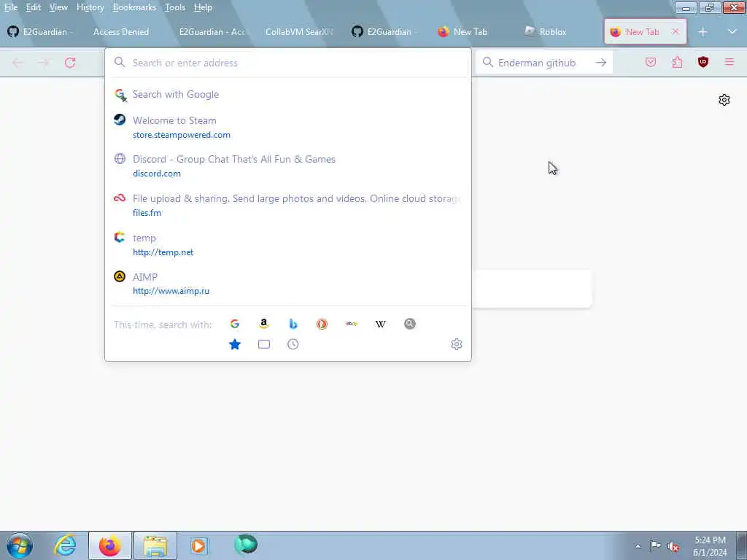The height and width of the screenshot is (560, 747).
Task: Search this time with Bing icon
Action: click(x=293, y=324)
